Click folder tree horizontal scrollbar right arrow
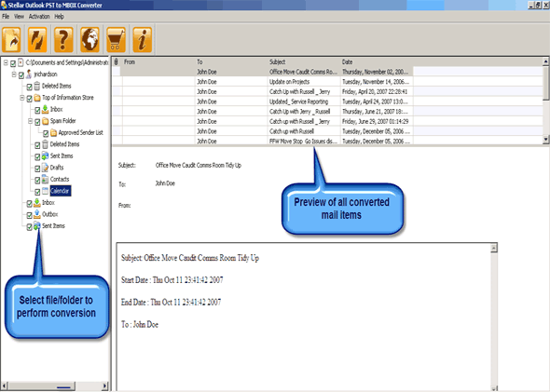The image size is (550, 392). (x=104, y=386)
